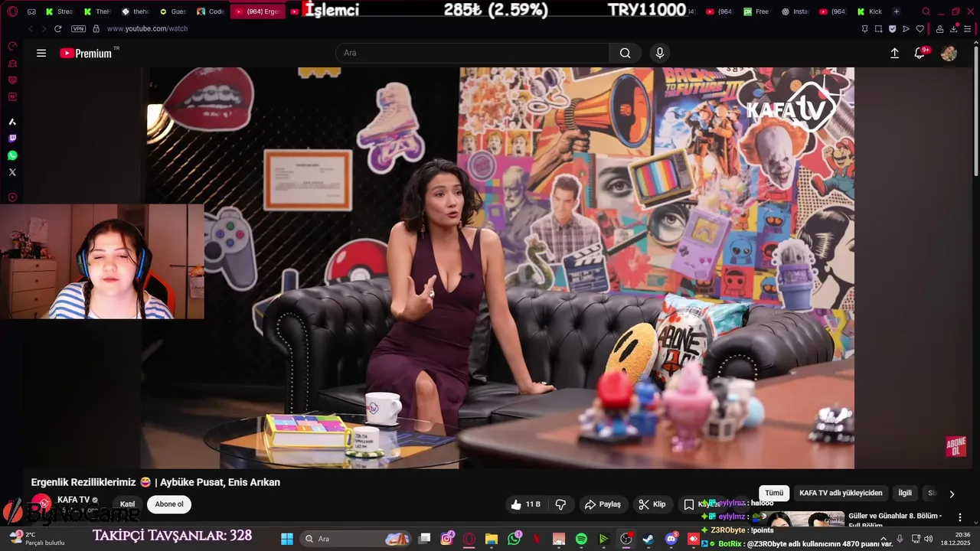The height and width of the screenshot is (551, 980).
Task: Click the YouTube search magnifier button
Action: tap(626, 53)
